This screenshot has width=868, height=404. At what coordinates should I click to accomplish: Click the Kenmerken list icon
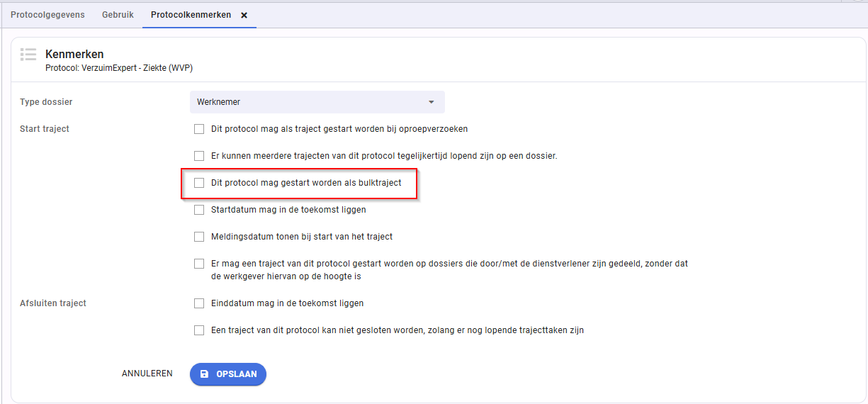click(28, 55)
